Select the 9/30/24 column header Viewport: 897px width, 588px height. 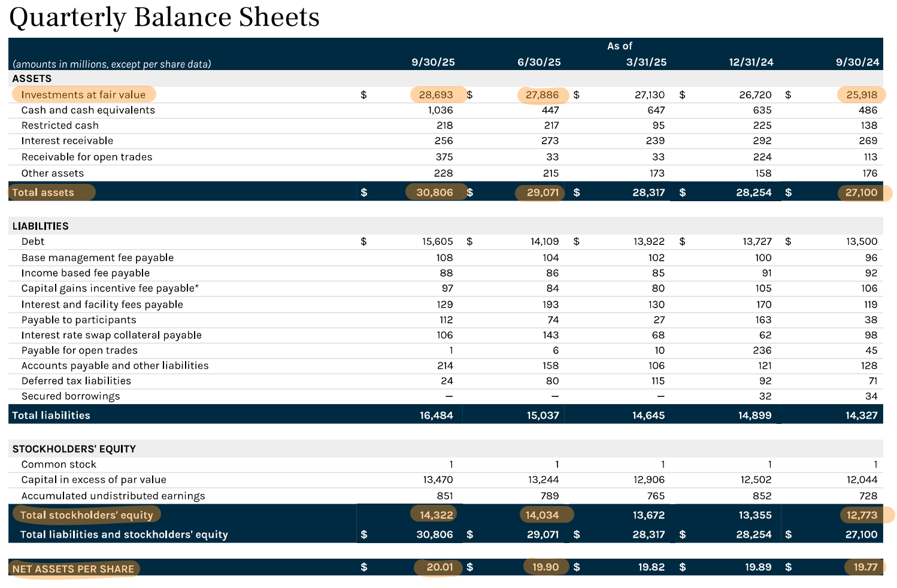[856, 61]
